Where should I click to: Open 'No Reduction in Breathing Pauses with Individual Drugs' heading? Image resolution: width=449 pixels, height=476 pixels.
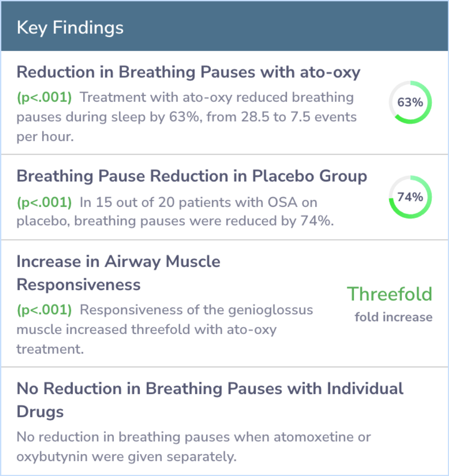tap(210, 400)
